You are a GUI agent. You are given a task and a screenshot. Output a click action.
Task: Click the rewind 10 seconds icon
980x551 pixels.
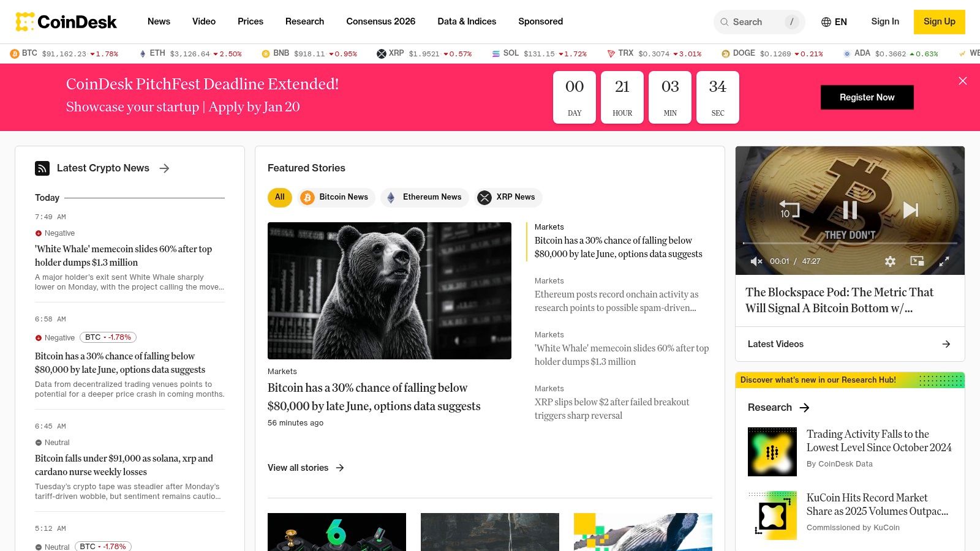[789, 209]
